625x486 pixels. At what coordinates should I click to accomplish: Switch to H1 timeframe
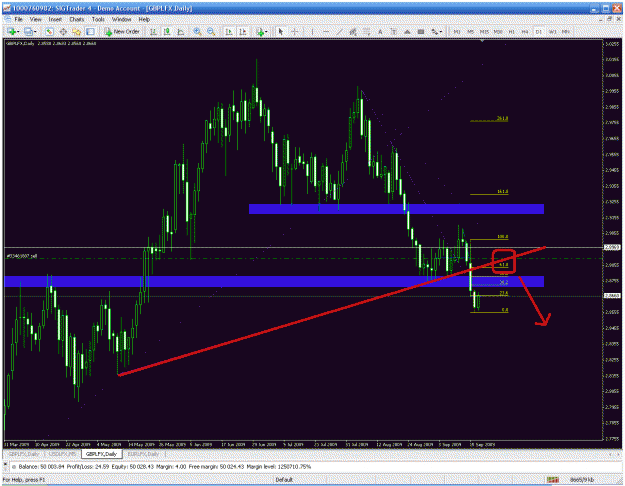512,32
